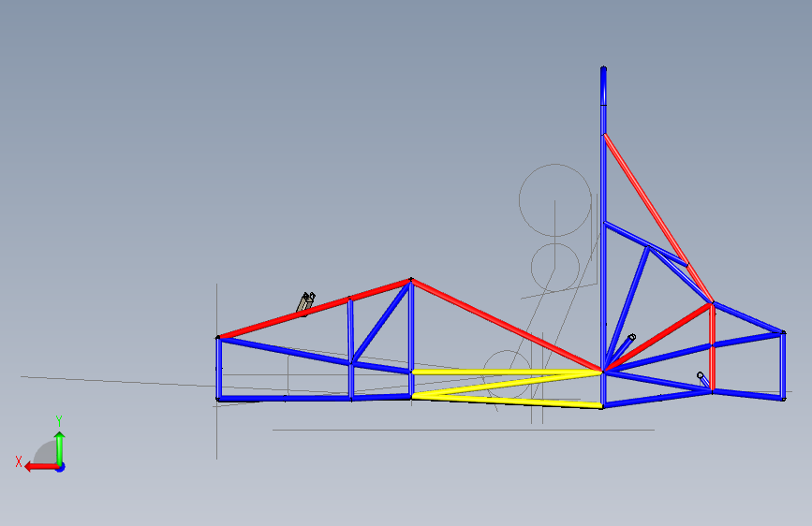Select the leftmost vertical blue tube
The image size is (812, 526).
[218, 368]
